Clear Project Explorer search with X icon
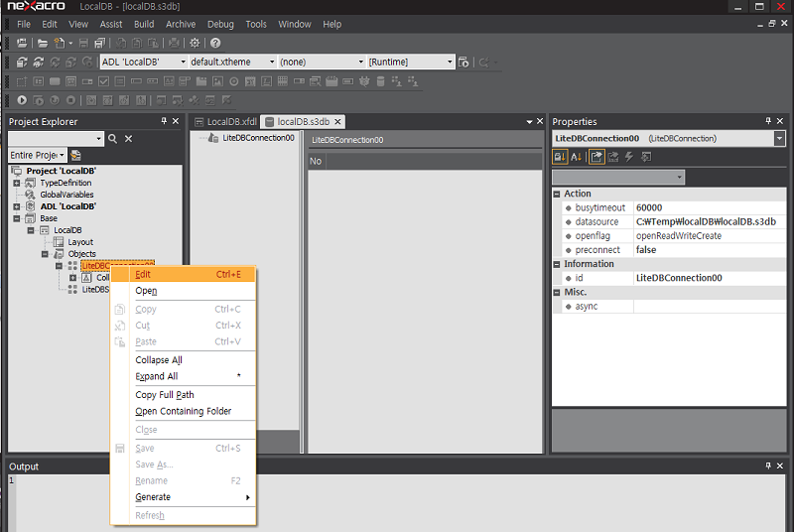This screenshot has height=532, width=794. 129,138
